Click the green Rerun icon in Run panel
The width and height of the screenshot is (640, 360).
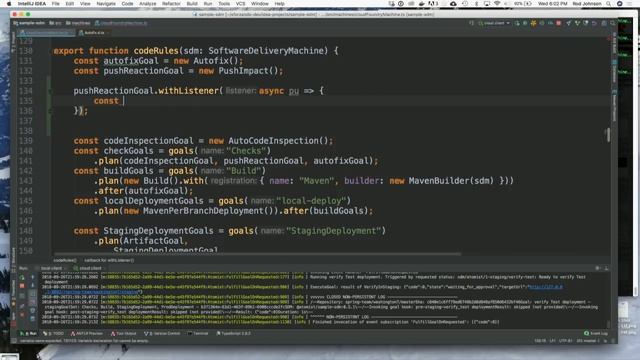coord(22,278)
